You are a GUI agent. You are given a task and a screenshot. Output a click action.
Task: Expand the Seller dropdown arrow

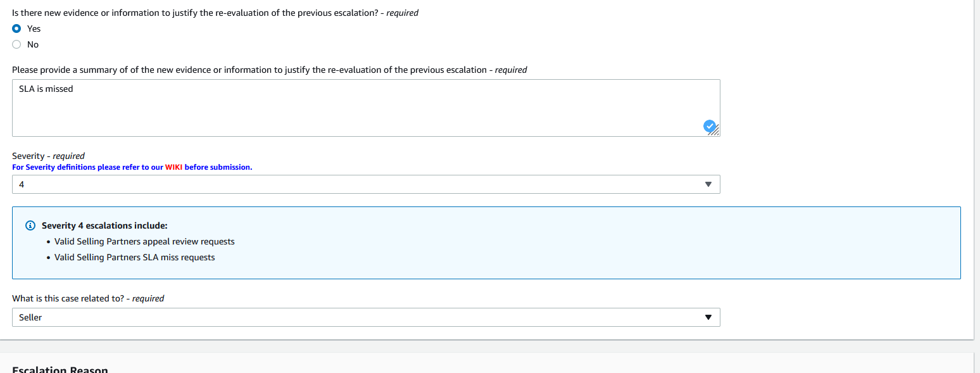coord(708,317)
